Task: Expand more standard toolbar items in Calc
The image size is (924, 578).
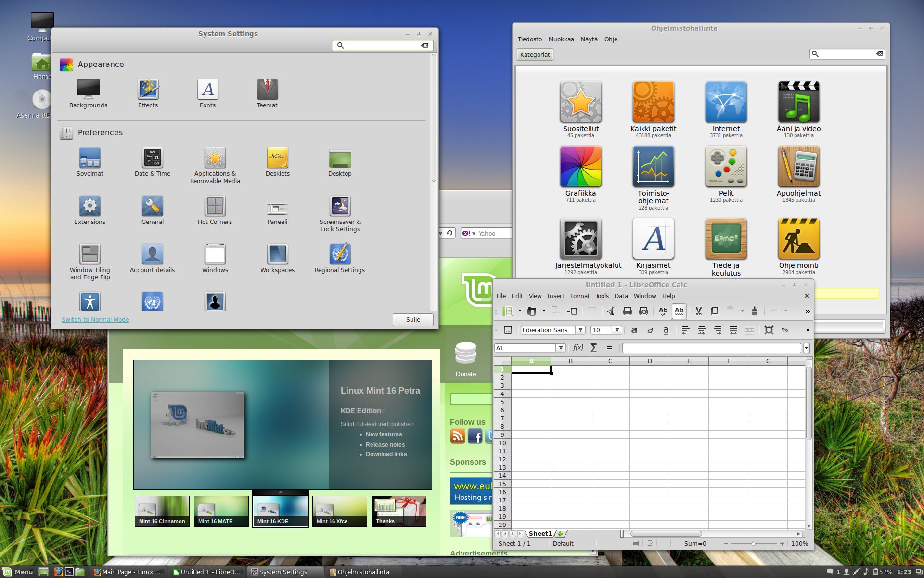Action: coord(808,311)
